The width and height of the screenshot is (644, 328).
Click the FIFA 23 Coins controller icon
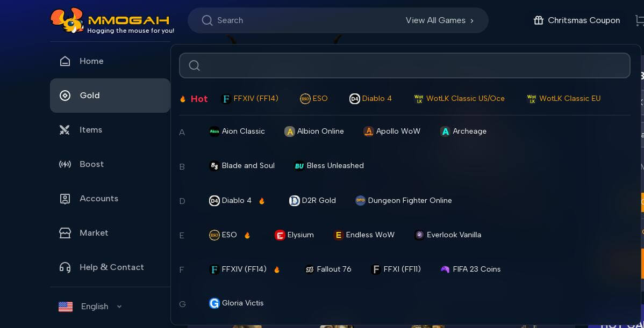[x=445, y=269]
